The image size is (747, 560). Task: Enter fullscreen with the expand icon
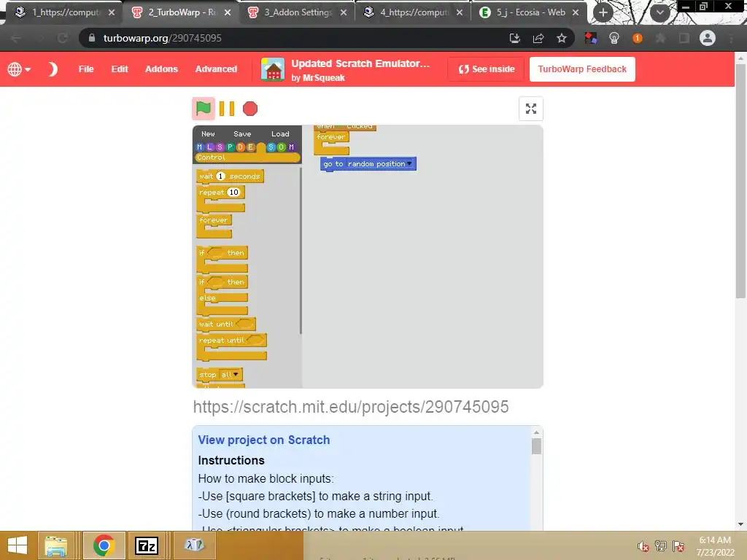click(x=531, y=109)
